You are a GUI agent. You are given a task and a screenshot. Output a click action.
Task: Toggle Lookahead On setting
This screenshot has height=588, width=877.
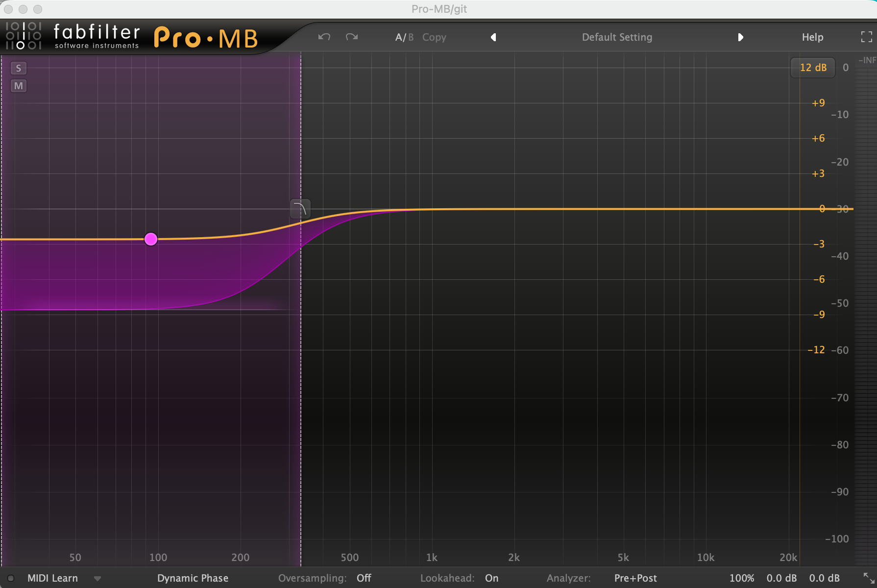491,578
